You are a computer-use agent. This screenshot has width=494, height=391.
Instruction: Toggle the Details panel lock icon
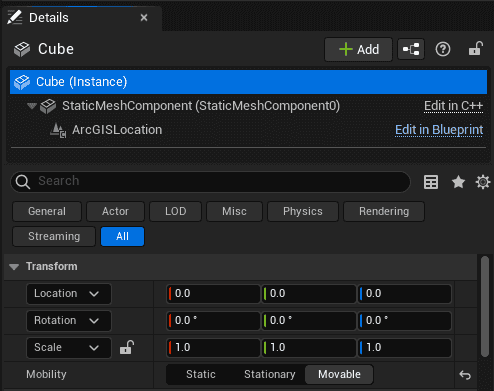tap(476, 49)
